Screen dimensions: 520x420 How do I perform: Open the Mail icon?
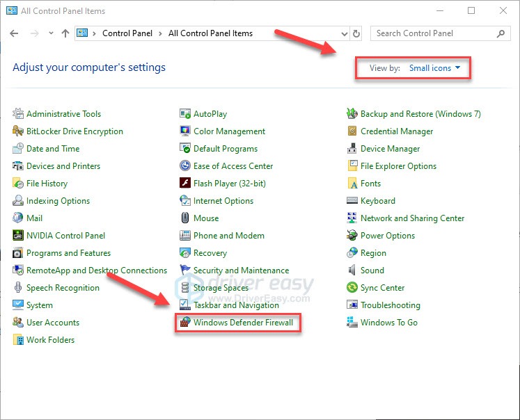click(18, 218)
